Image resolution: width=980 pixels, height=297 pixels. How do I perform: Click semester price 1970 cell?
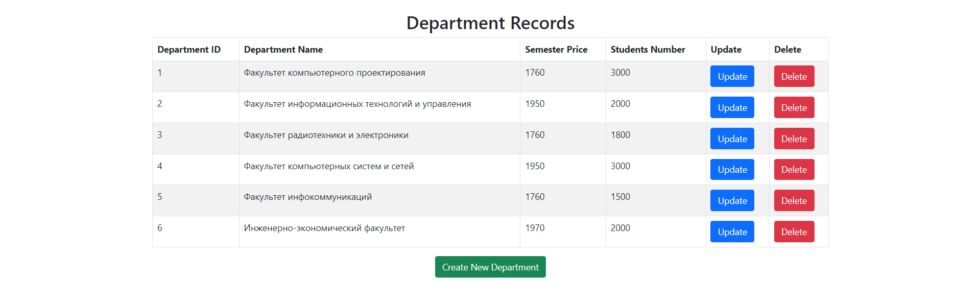pos(563,232)
